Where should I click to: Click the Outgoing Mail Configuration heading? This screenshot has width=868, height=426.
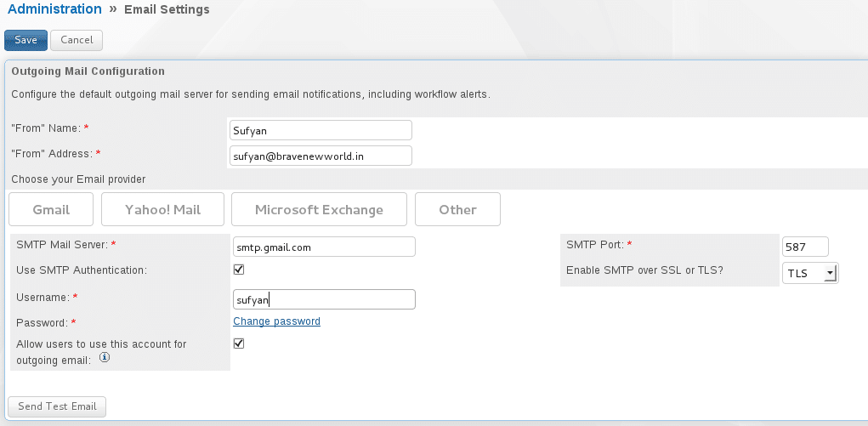[x=88, y=71]
